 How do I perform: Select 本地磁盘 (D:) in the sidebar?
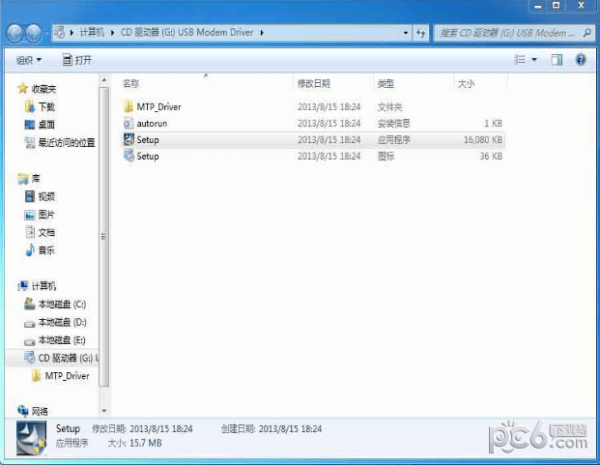62,322
